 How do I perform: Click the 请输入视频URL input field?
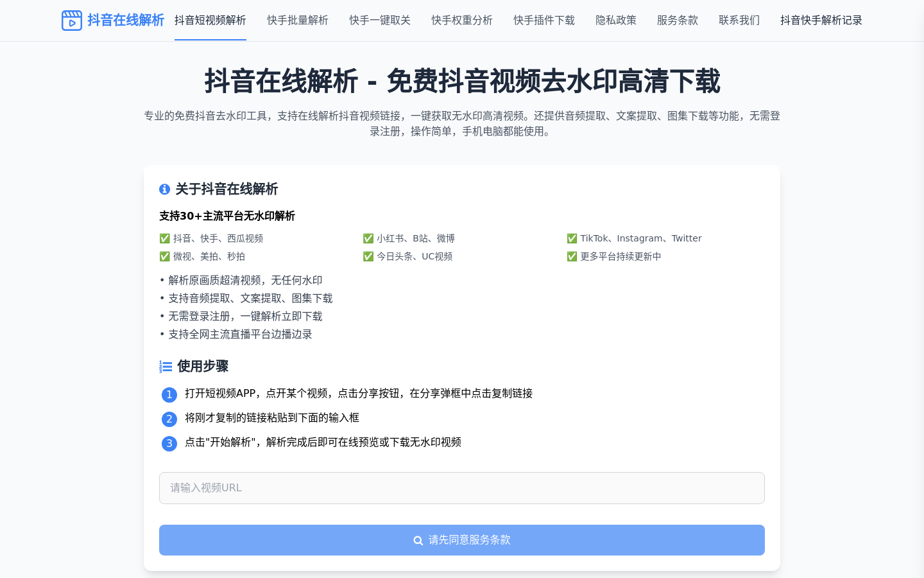click(x=462, y=488)
